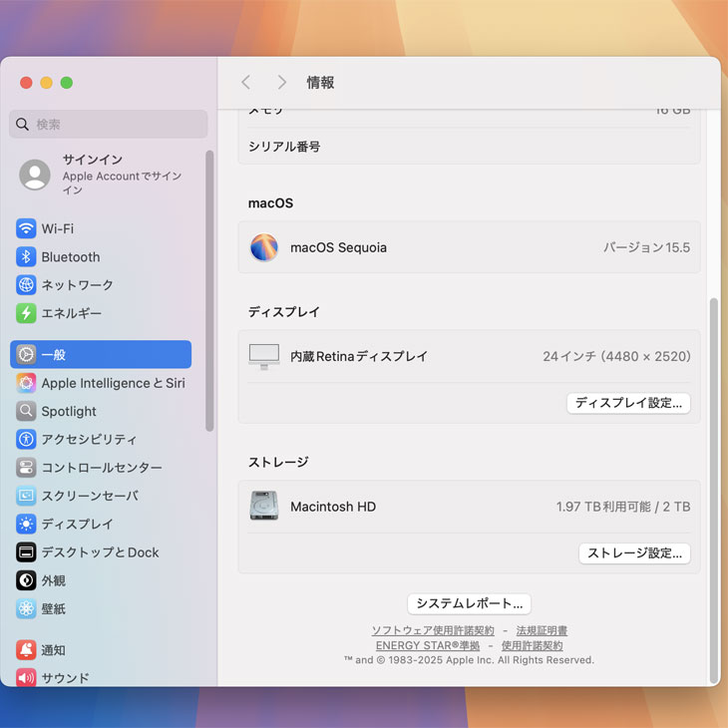Click the main pane scrollbar thumb
Screen dimensions: 728x728
point(714,491)
